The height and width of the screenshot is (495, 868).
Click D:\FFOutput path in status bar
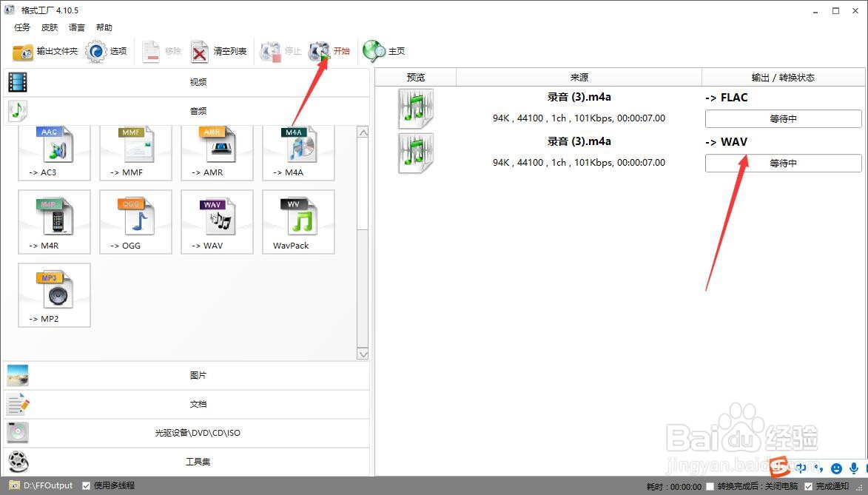(x=48, y=485)
